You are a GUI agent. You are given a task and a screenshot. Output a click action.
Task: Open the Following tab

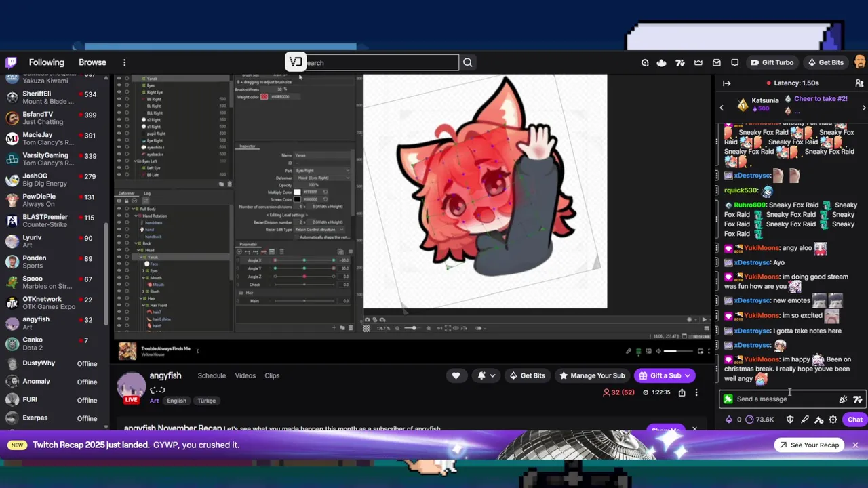[x=46, y=62]
